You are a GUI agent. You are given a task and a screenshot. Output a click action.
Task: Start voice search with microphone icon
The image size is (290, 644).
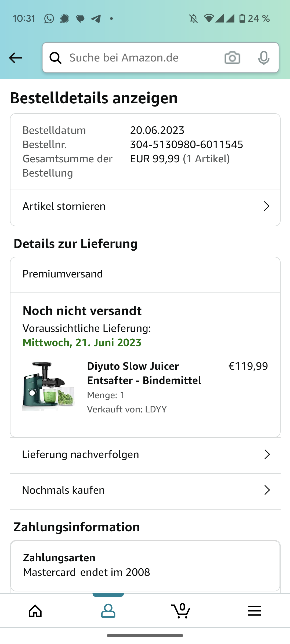pyautogui.click(x=263, y=58)
